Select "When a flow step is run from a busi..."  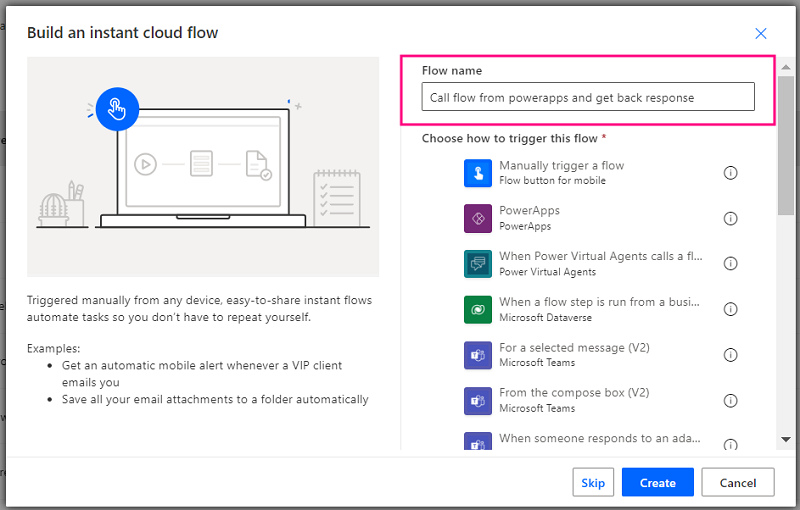pyautogui.click(x=599, y=302)
